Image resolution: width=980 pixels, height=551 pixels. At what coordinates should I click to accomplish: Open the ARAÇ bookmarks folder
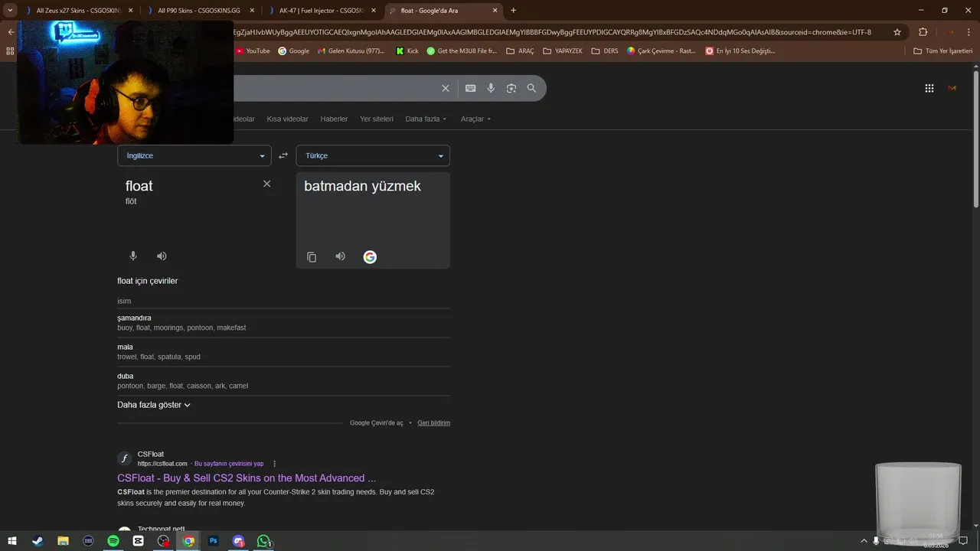[x=521, y=51]
